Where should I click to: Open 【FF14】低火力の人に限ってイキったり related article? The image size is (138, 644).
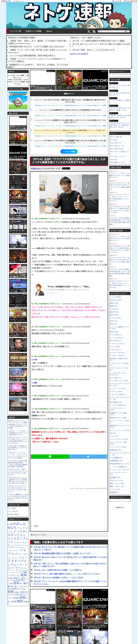70,558
